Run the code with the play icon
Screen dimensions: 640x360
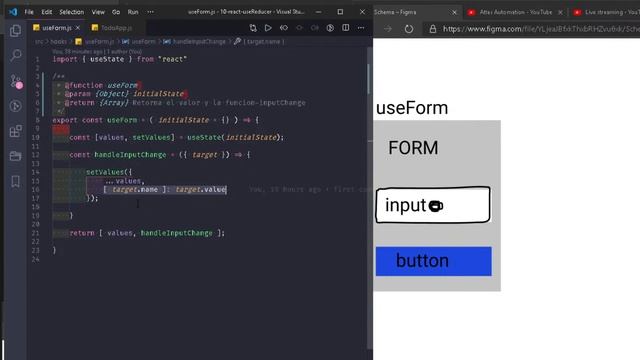268,28
